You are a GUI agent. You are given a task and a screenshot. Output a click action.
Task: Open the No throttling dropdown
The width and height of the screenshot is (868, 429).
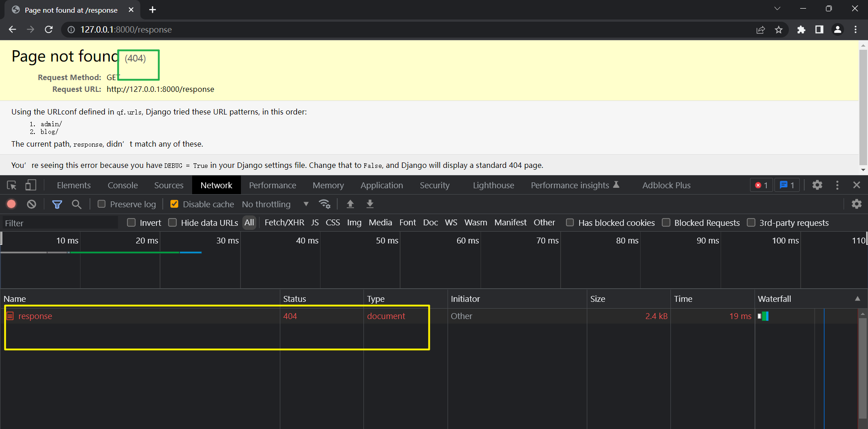[275, 204]
